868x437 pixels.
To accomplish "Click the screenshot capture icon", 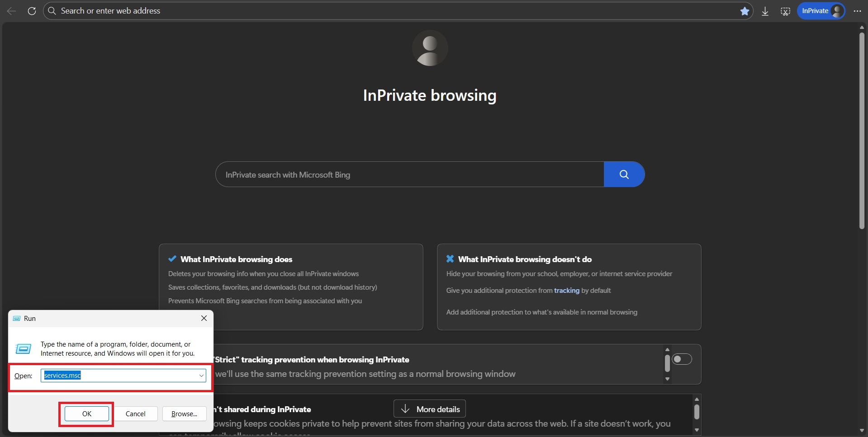I will coord(785,11).
